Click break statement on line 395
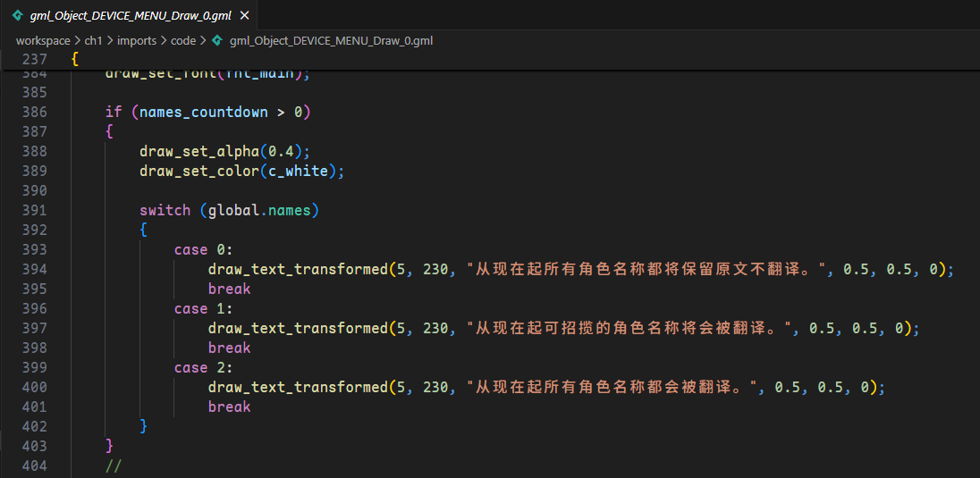The image size is (980, 478). click(230, 289)
